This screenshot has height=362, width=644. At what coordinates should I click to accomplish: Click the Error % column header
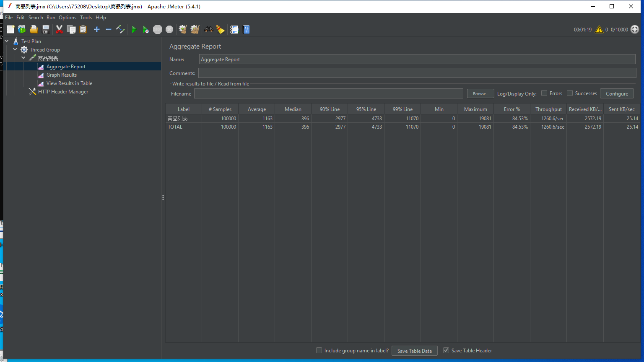(512, 109)
